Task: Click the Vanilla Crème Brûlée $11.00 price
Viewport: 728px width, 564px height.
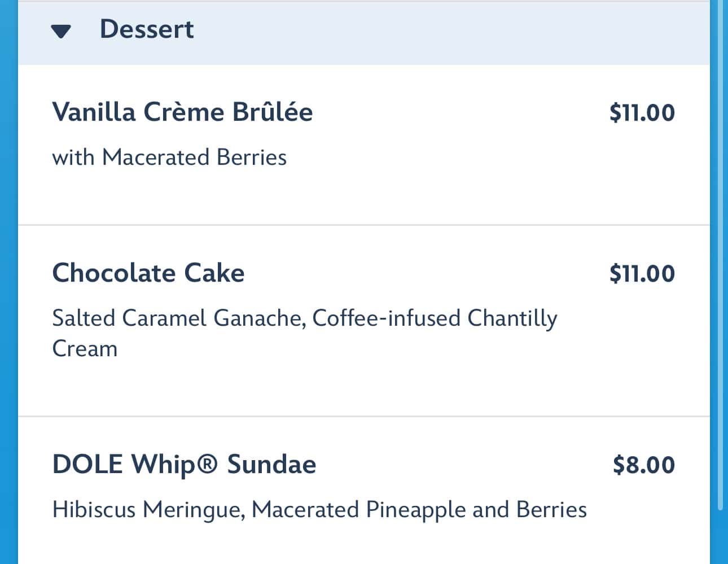Action: [642, 112]
